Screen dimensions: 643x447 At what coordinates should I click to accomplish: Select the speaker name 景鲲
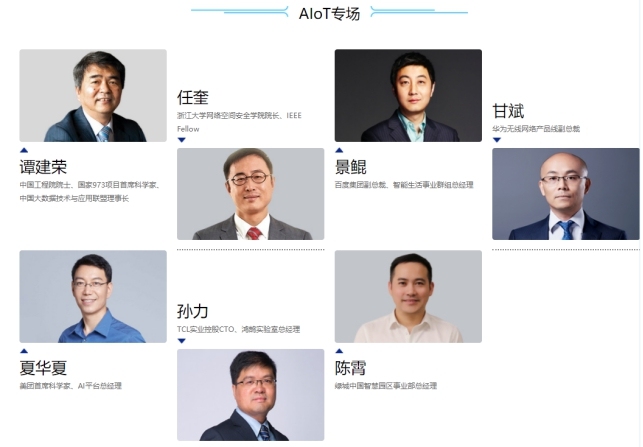point(351,167)
